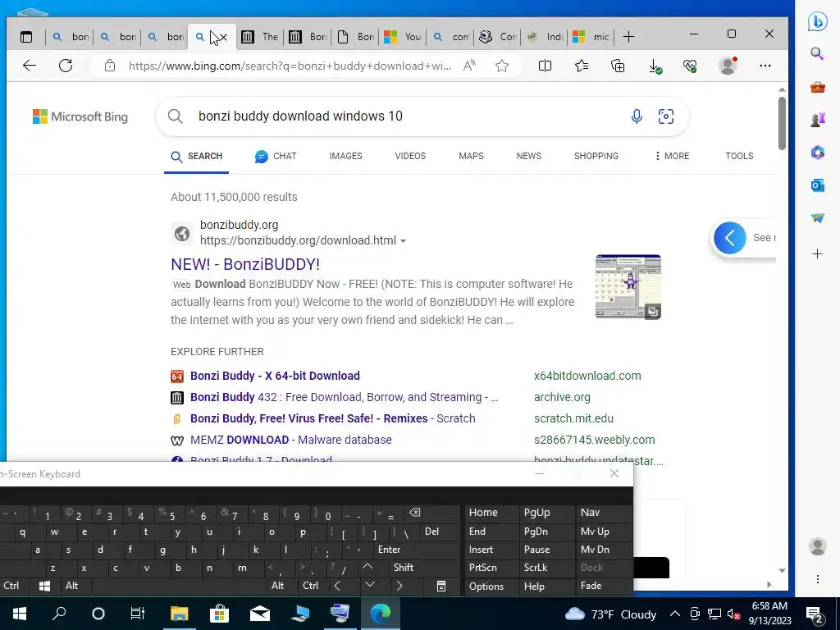Screen dimensions: 840x630
Task: Open File Explorer from taskbar
Action: 179,614
